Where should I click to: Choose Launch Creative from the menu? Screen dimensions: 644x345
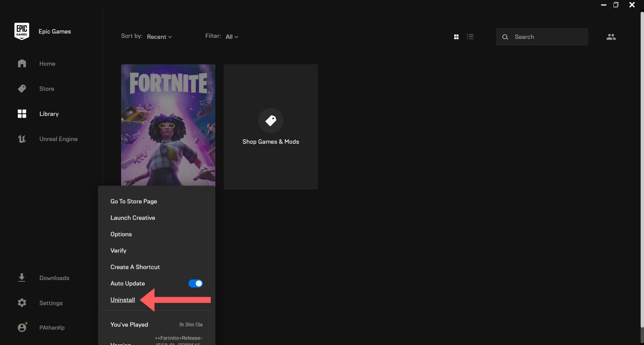132,217
